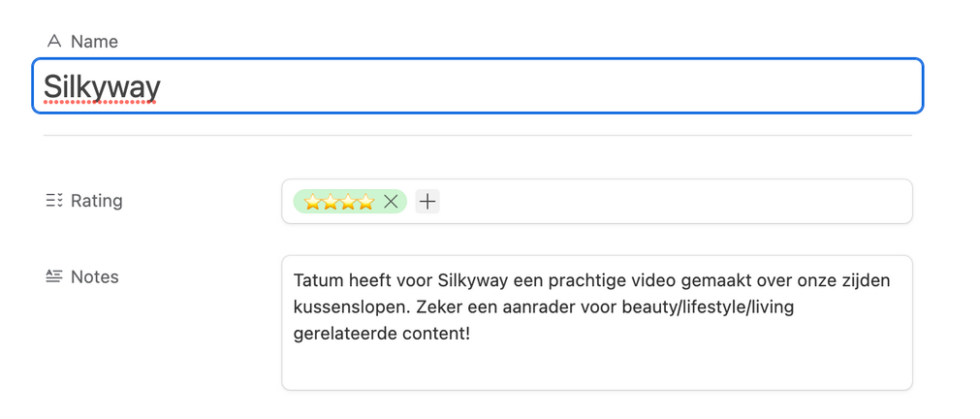
Task: Click the word "kussenslopen" in Notes
Action: point(341,307)
